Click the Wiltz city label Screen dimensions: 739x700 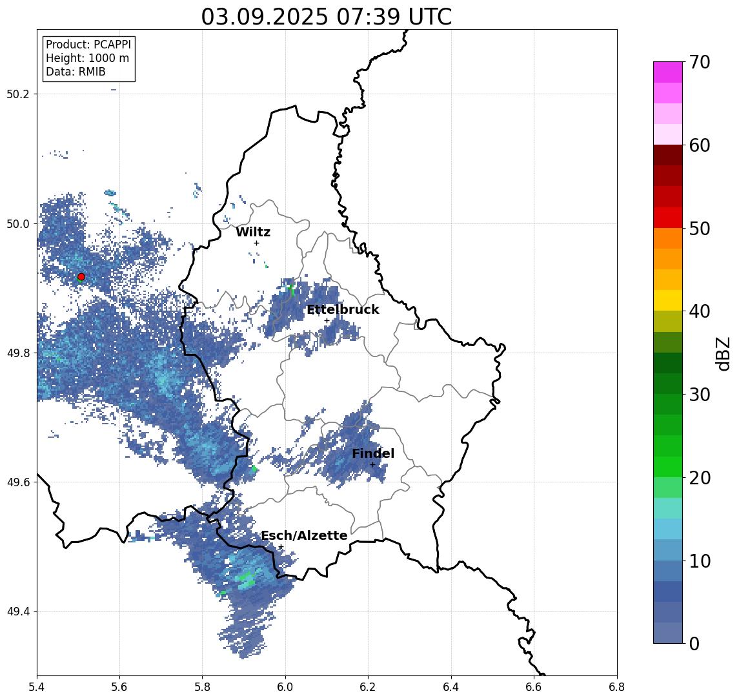253,232
